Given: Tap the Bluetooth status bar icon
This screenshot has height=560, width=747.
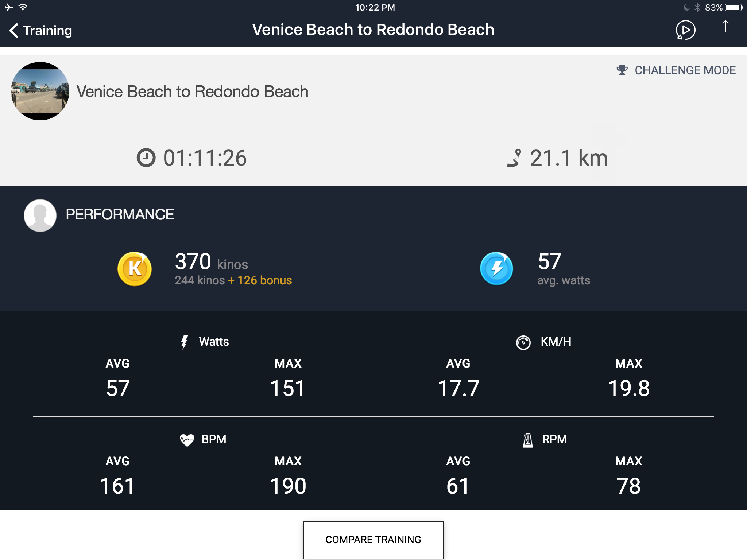Looking at the screenshot, I should (x=697, y=8).
